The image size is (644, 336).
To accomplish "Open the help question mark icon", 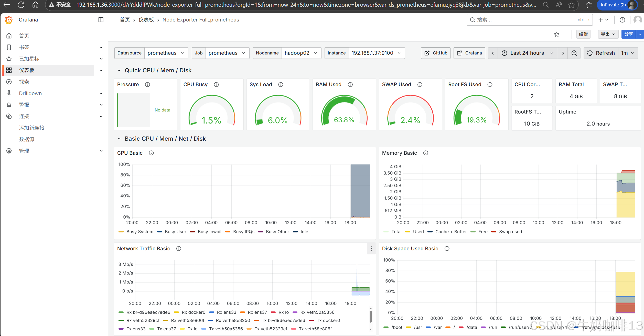I will click(x=622, y=20).
